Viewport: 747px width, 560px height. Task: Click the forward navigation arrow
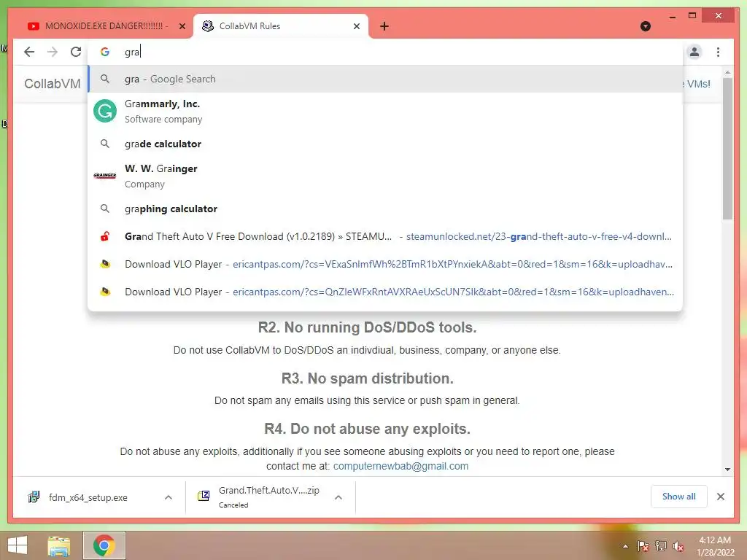click(x=53, y=52)
